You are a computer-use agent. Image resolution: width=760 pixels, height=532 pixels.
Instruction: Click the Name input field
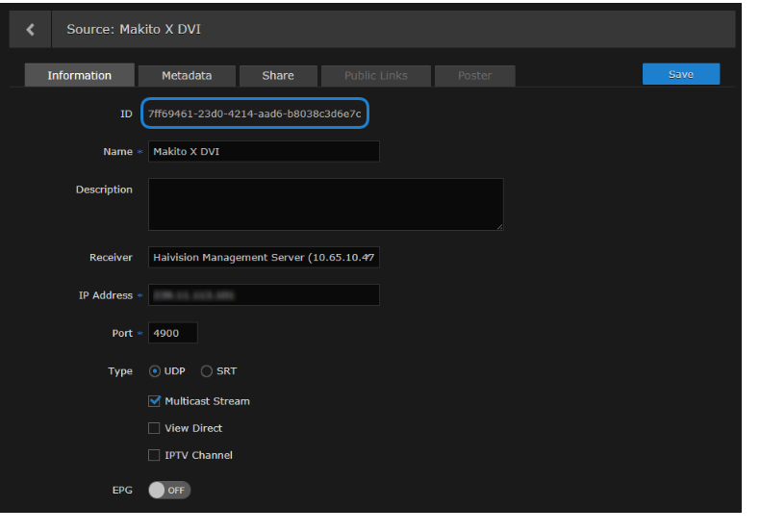tap(264, 152)
